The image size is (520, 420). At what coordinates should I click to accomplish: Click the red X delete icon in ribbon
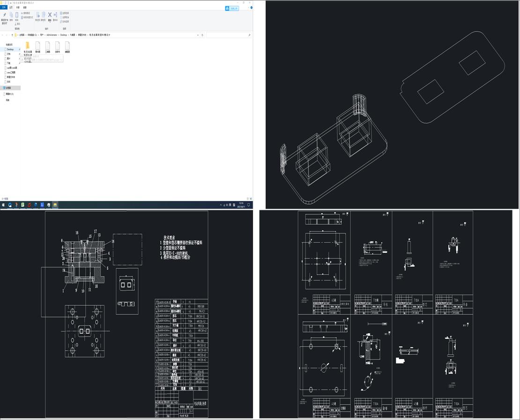pos(50,15)
